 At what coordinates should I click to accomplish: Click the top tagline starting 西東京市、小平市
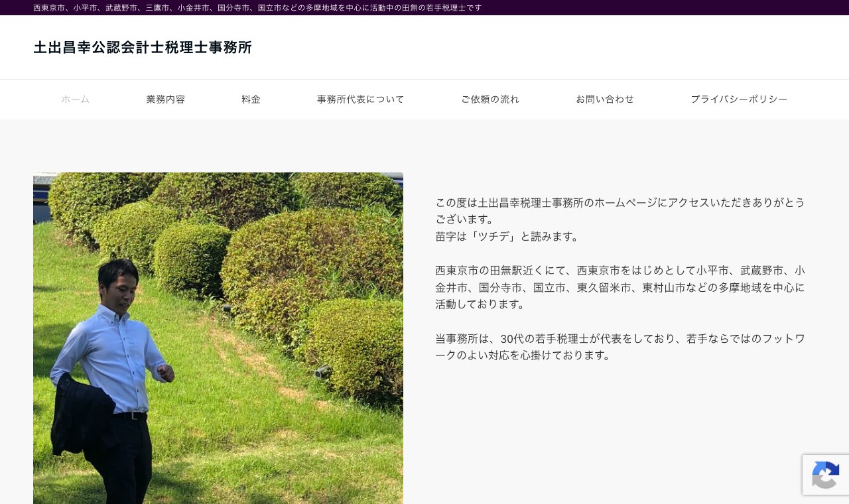pyautogui.click(x=257, y=8)
